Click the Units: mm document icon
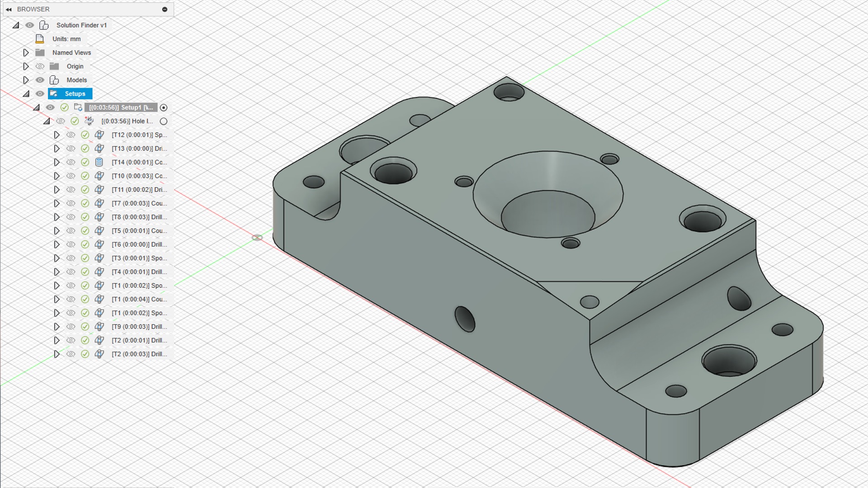Viewport: 868px width, 488px height. coord(40,39)
